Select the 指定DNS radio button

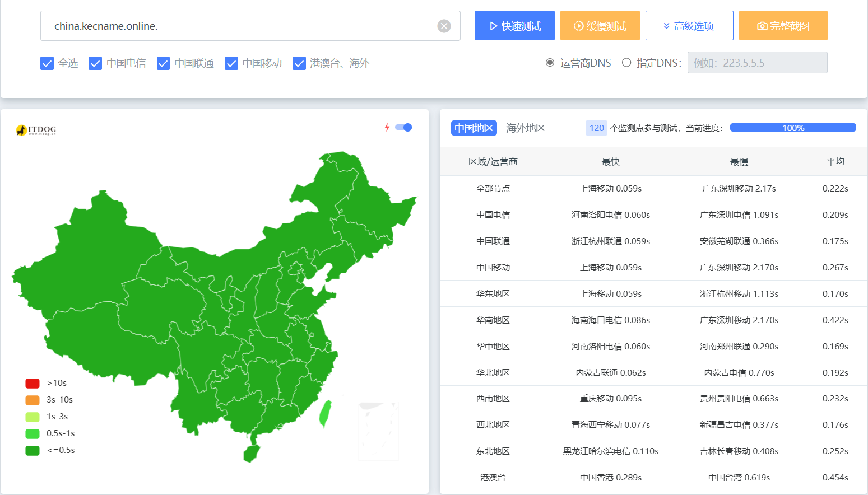tap(626, 63)
